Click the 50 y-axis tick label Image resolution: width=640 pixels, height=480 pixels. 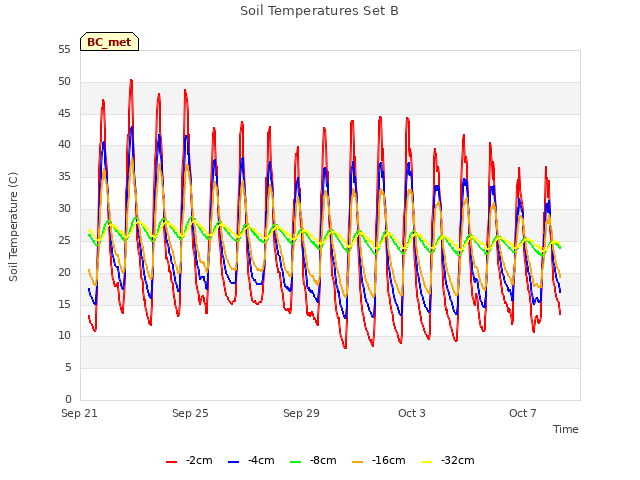click(x=64, y=82)
